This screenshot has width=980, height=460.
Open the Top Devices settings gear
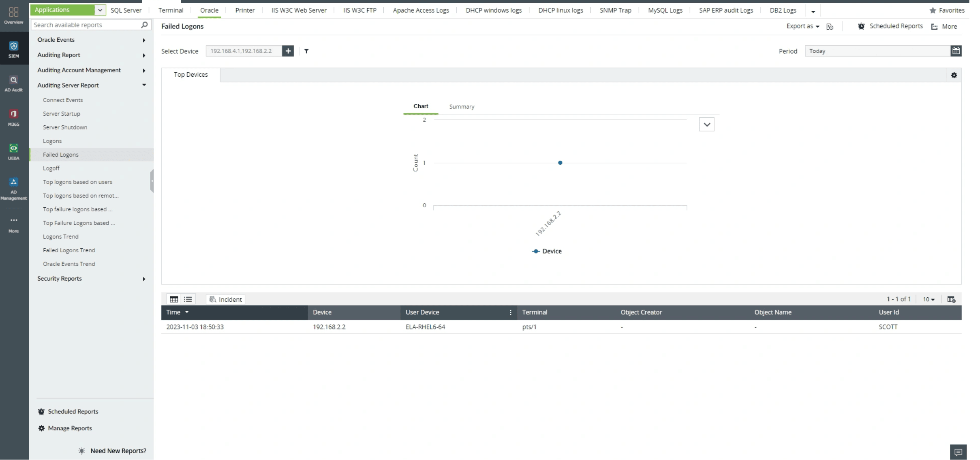[x=954, y=75]
